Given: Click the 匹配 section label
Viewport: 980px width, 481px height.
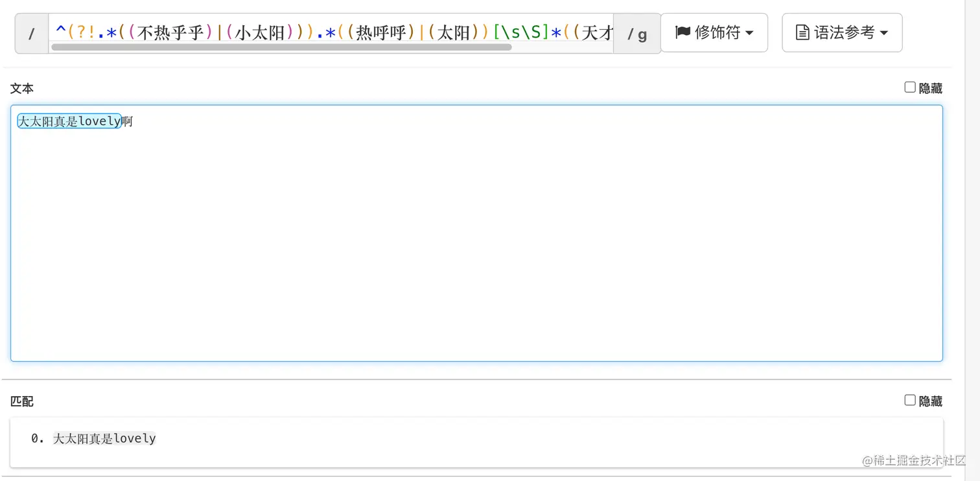Looking at the screenshot, I should [22, 401].
